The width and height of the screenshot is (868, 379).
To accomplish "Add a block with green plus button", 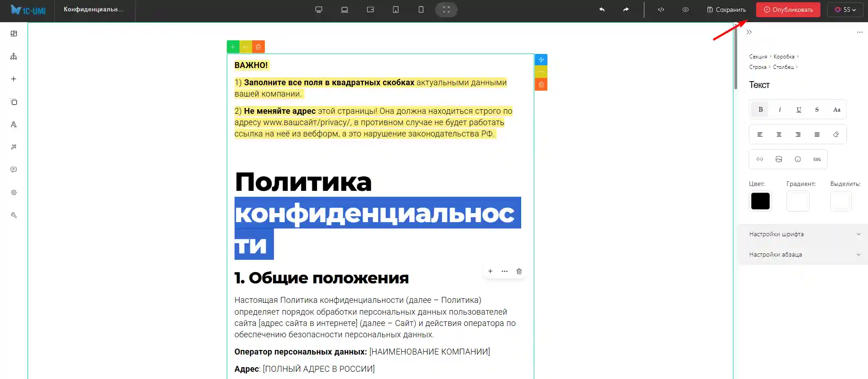I will [233, 47].
